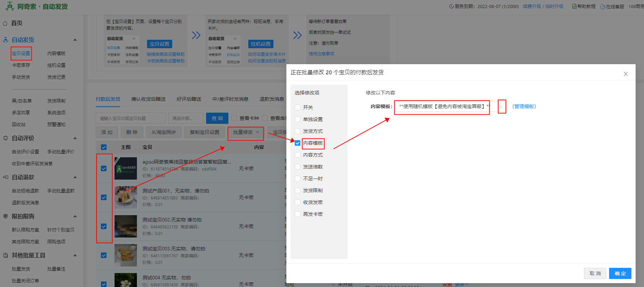Check the 发送倍数 option
Screen dimensions: 644x287
(x=298, y=167)
